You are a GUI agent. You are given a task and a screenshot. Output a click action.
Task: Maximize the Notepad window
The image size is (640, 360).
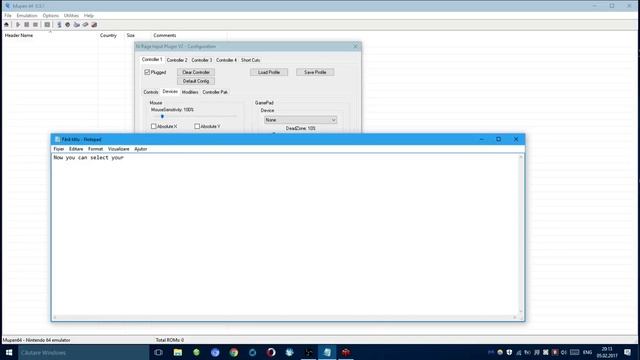click(x=498, y=139)
